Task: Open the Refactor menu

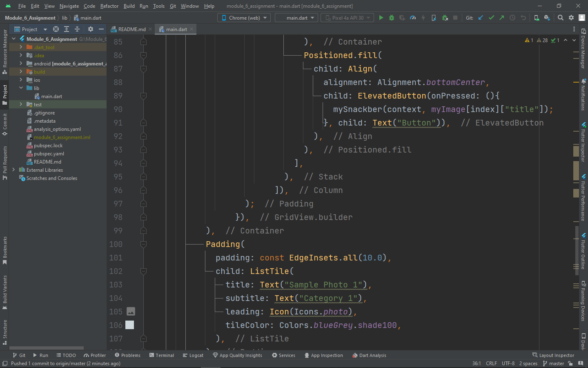Action: [x=109, y=6]
